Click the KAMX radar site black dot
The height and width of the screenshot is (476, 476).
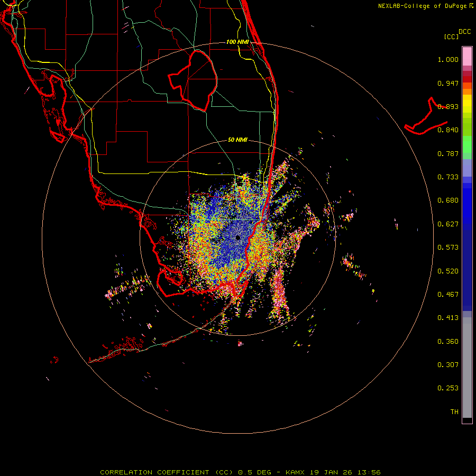237,237
